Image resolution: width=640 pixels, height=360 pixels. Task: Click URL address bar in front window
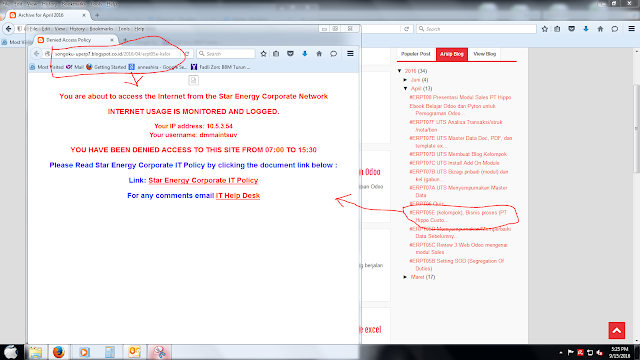click(x=117, y=54)
